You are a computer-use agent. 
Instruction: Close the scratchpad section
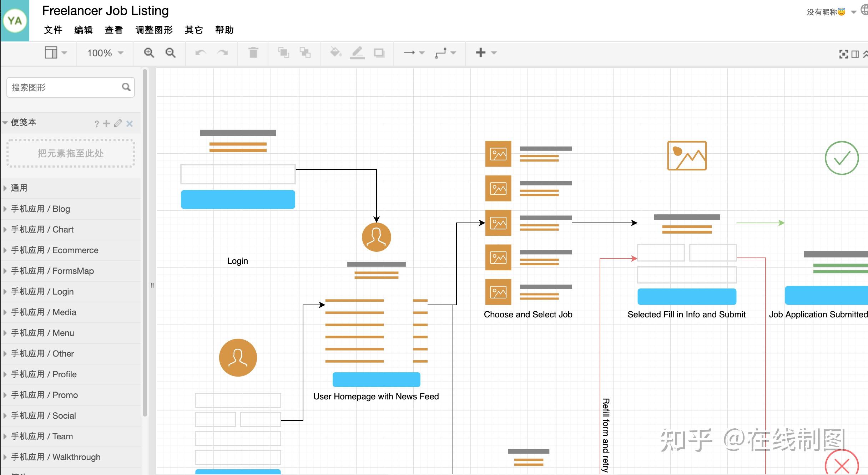tap(130, 124)
